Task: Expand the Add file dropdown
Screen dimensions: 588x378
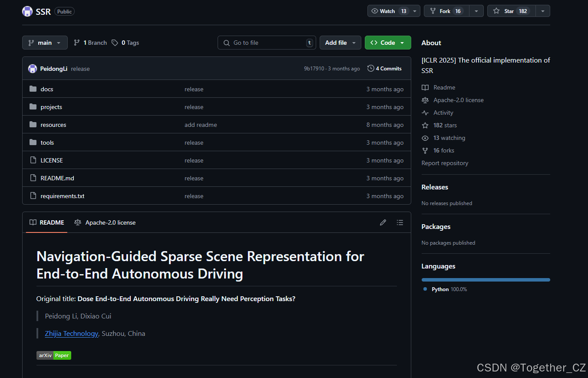Action: tap(340, 43)
